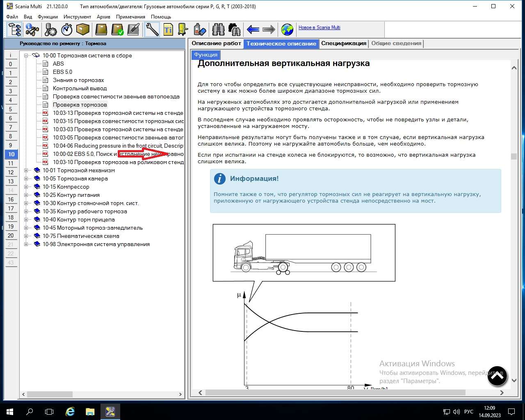Image resolution: width=525 pixels, height=420 pixels.
Task: Select group number 16 in the sidebar
Action: 11,199
